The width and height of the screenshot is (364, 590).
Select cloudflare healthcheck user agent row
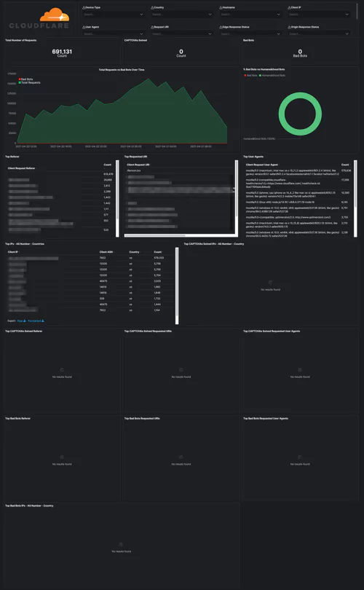coord(298,184)
